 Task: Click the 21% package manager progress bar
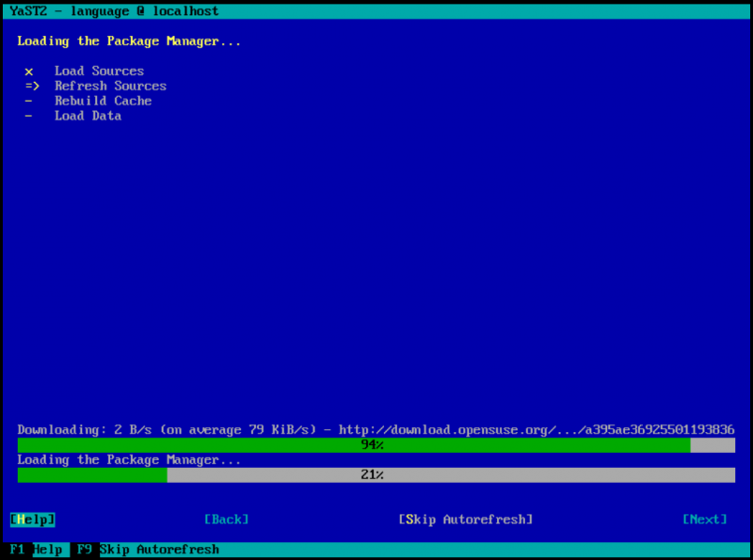pyautogui.click(x=376, y=475)
